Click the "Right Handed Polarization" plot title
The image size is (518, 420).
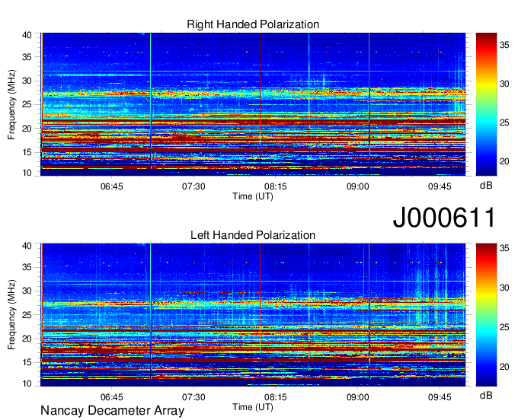click(253, 24)
